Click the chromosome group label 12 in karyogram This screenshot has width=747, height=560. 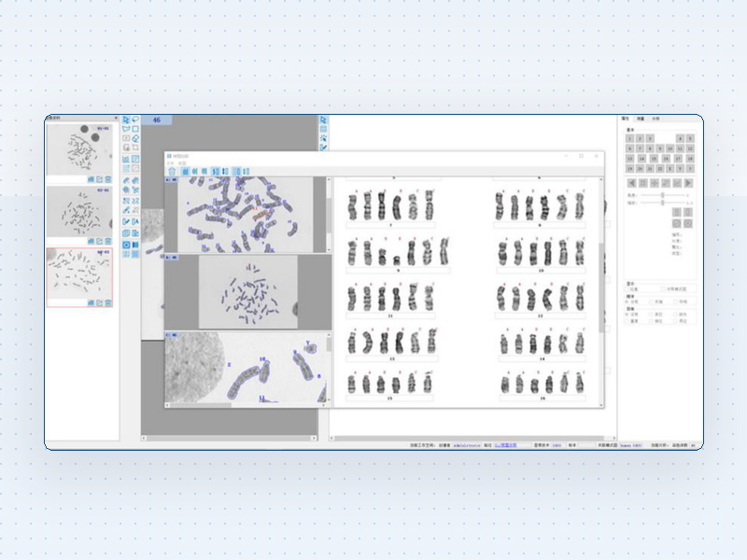[x=541, y=315]
